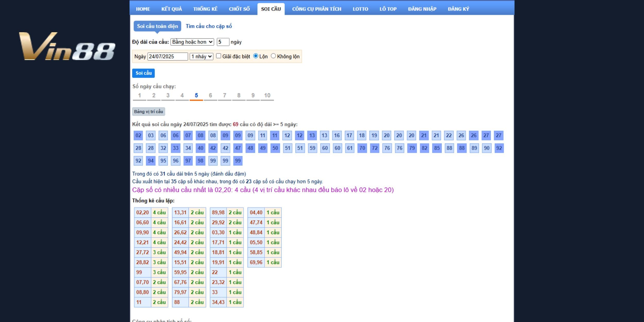Click result number box 32

click(163, 148)
